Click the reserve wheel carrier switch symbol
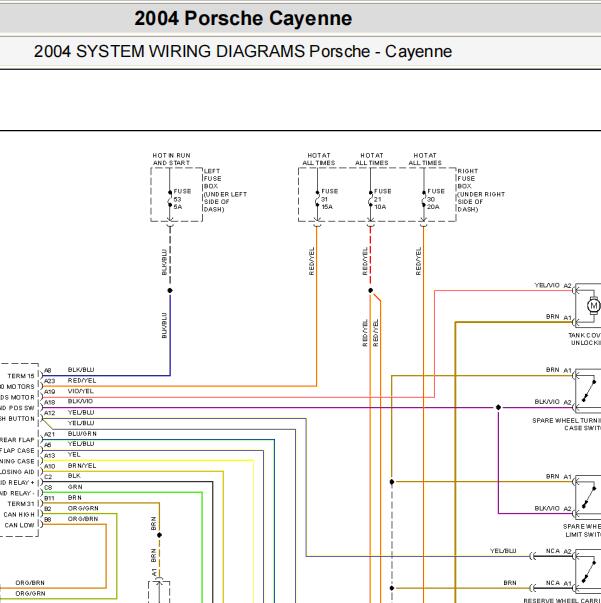The image size is (601, 603). tap(589, 572)
